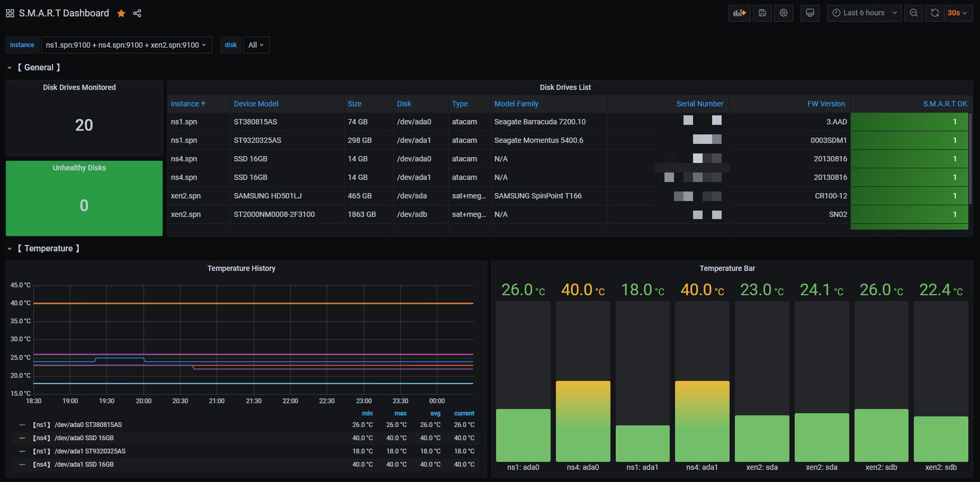Viewport: 980px width, 482px height.
Task: Click the Add panel icon
Action: coord(739,13)
